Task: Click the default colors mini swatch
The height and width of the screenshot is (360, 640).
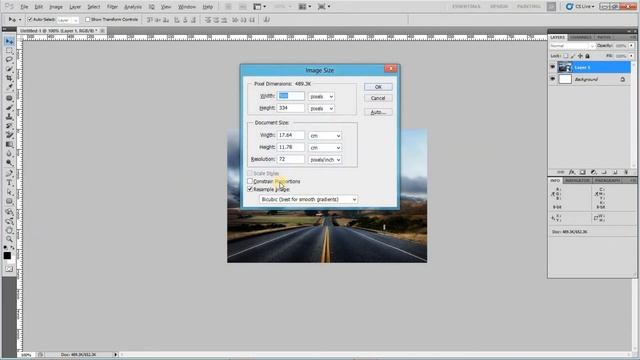Action: pyautogui.click(x=5, y=248)
